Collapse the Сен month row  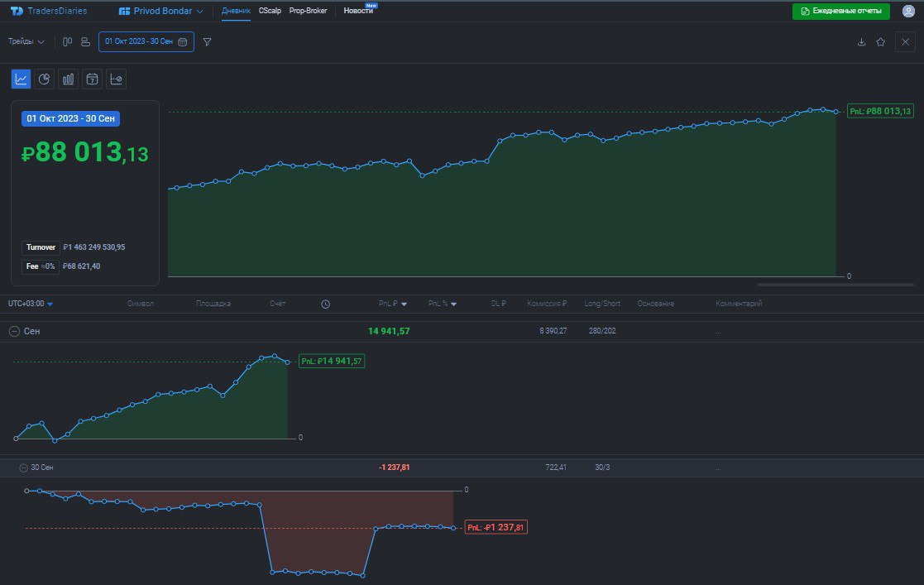14,332
